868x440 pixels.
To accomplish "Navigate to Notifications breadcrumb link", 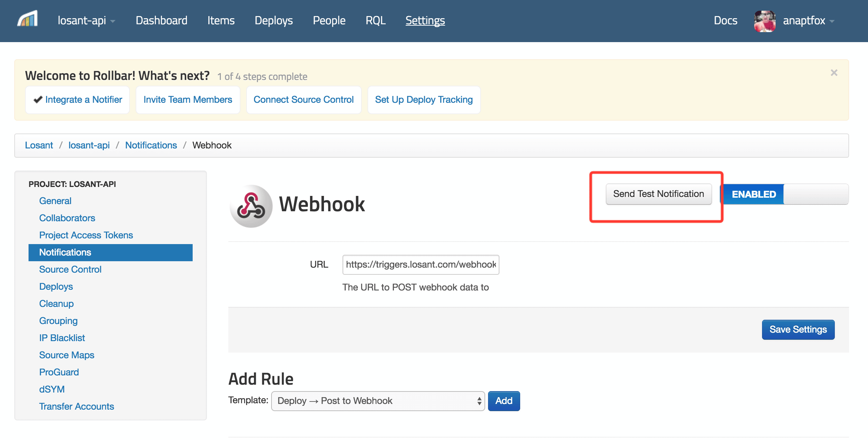I will 151,145.
